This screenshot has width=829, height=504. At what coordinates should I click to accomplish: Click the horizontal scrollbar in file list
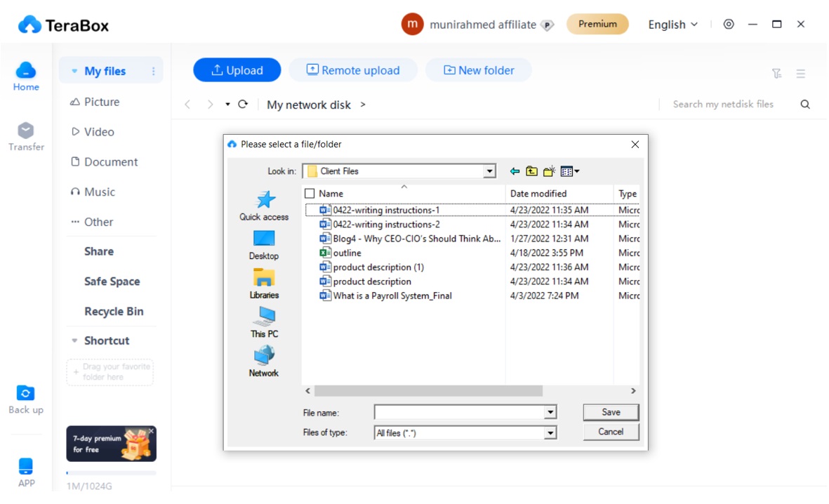[x=428, y=391]
